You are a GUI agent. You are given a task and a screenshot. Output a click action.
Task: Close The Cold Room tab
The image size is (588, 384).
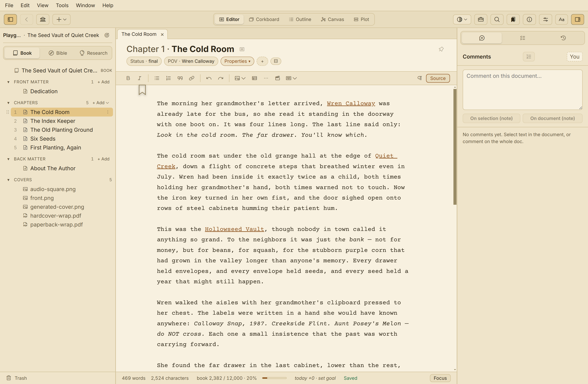pyautogui.click(x=162, y=34)
